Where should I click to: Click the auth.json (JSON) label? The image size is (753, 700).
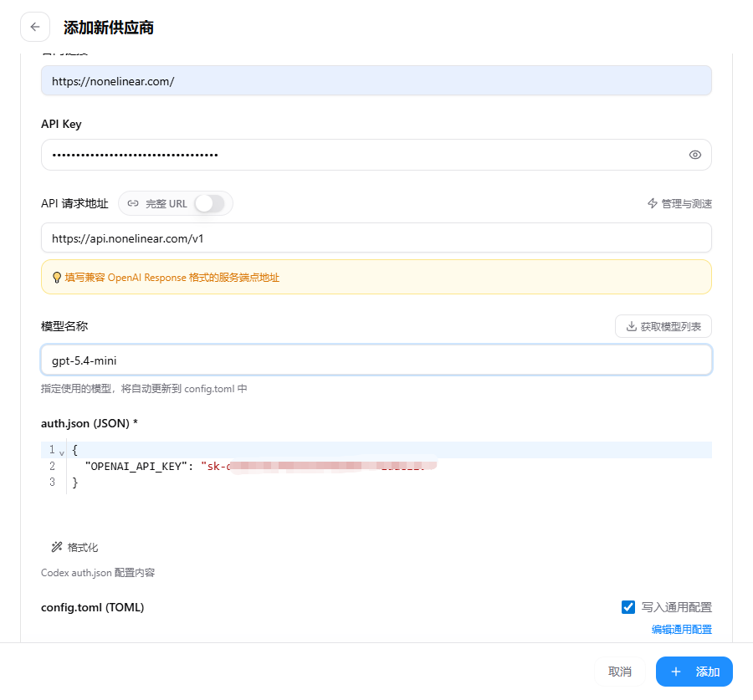(x=90, y=423)
